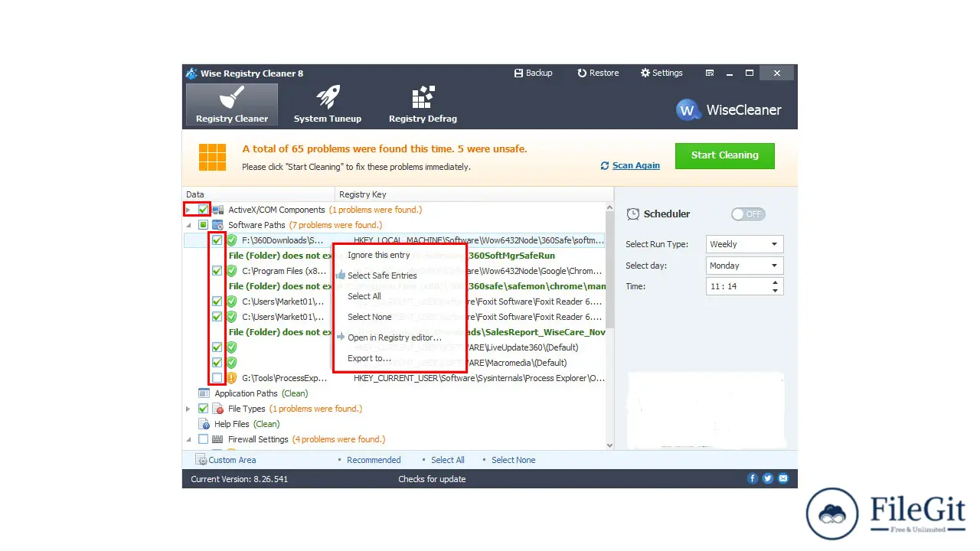Screen dimensions: 980x551
Task: Click the Application Paths category icon
Action: coord(204,393)
